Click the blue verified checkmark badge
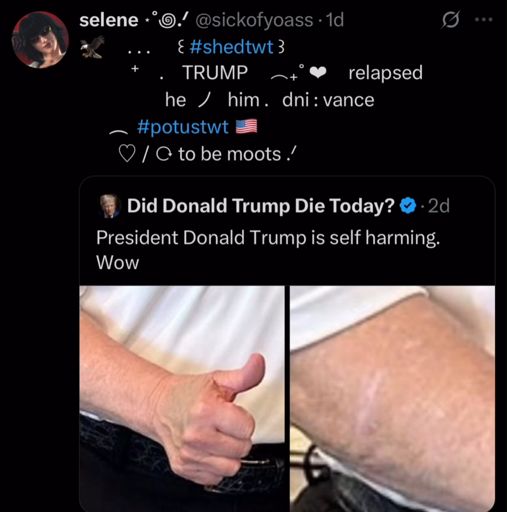The image size is (507, 512). [x=408, y=205]
